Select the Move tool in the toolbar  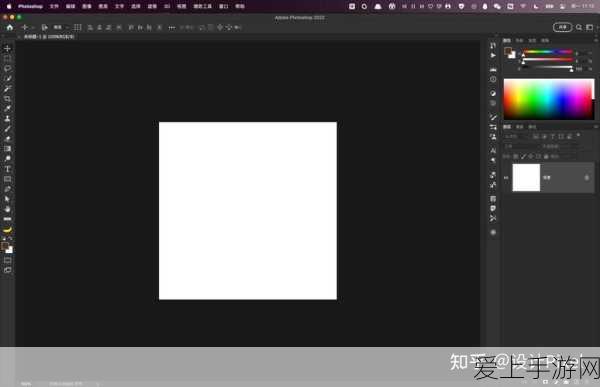[7, 49]
